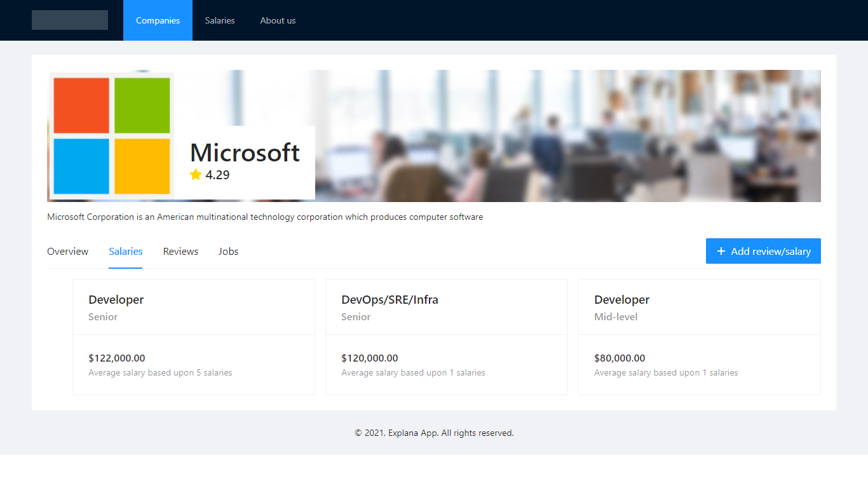Open the Salaries item in top navbar
Image resolution: width=868 pixels, height=488 pixels.
pyautogui.click(x=220, y=20)
